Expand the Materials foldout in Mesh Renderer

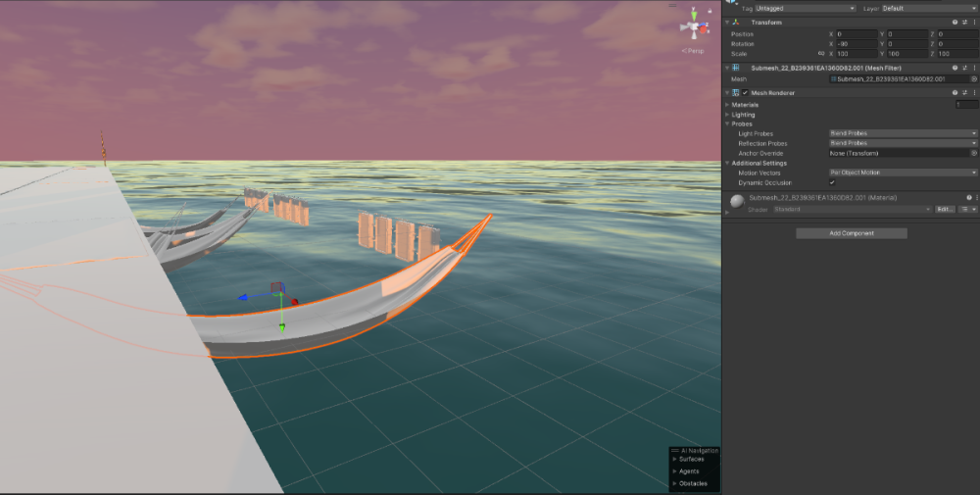[727, 104]
